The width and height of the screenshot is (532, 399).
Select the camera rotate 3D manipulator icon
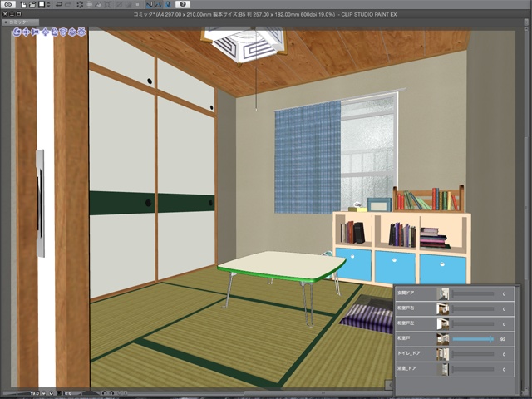click(17, 32)
